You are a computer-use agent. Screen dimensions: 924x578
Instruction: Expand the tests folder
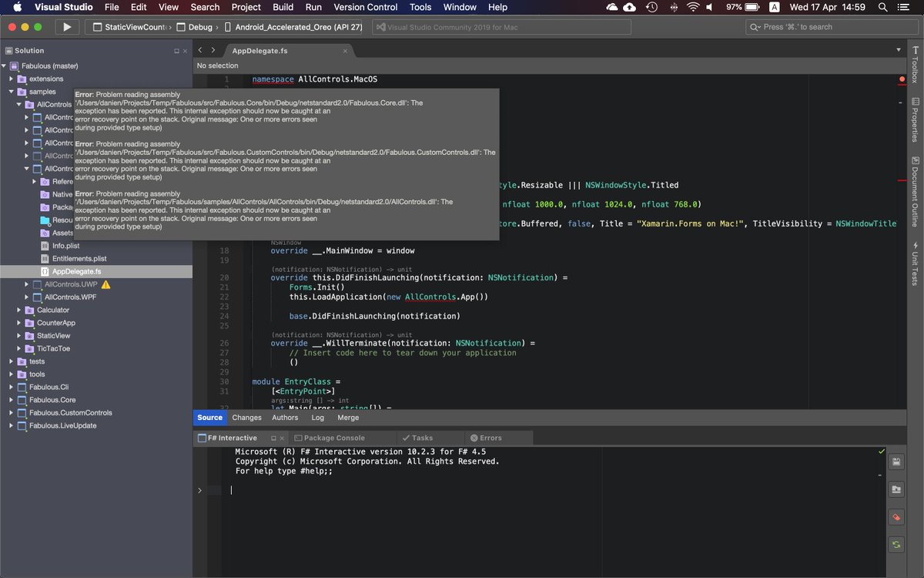12,361
